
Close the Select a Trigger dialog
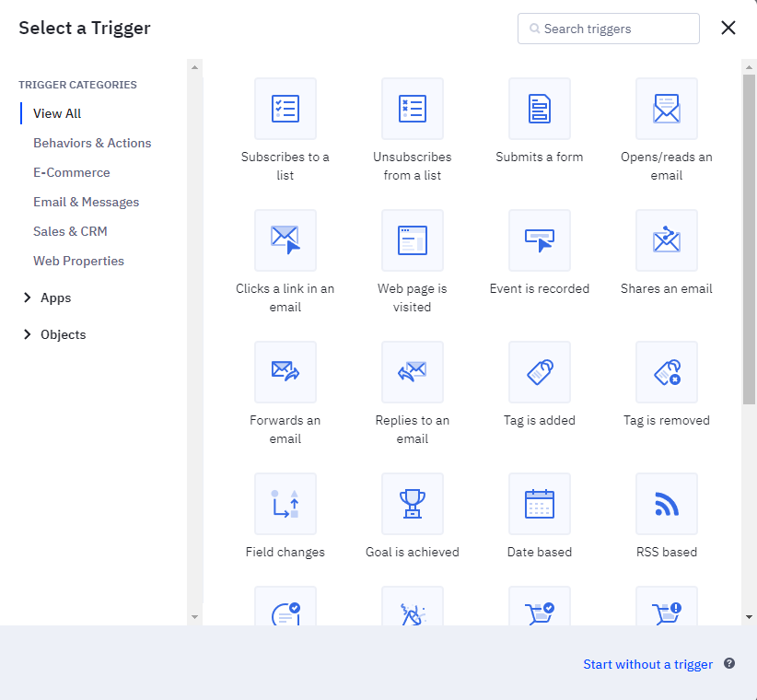click(728, 28)
